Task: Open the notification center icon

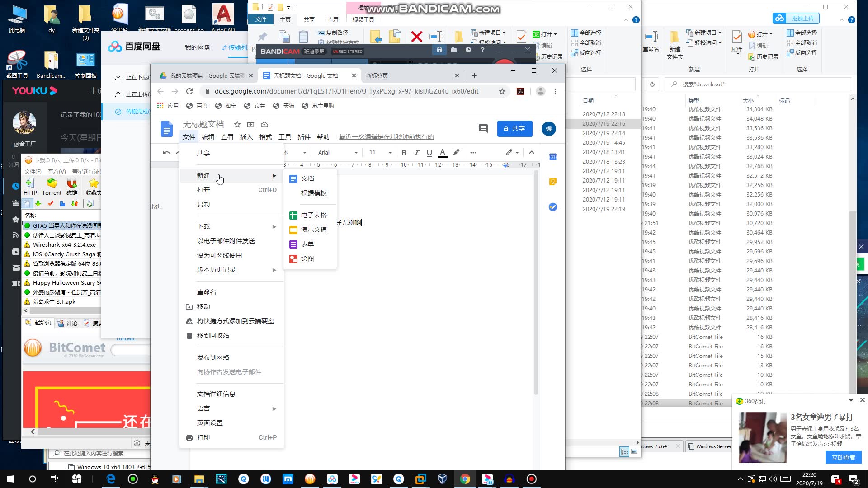Action: (x=854, y=479)
